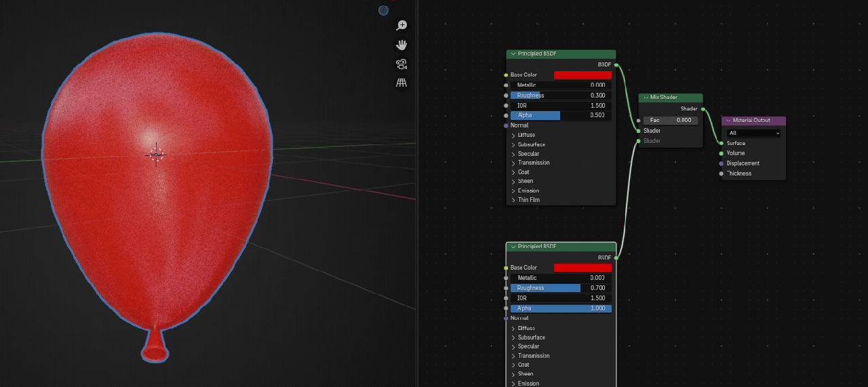Click the Volume socket on Material Output
The width and height of the screenshot is (868, 387).
721,153
